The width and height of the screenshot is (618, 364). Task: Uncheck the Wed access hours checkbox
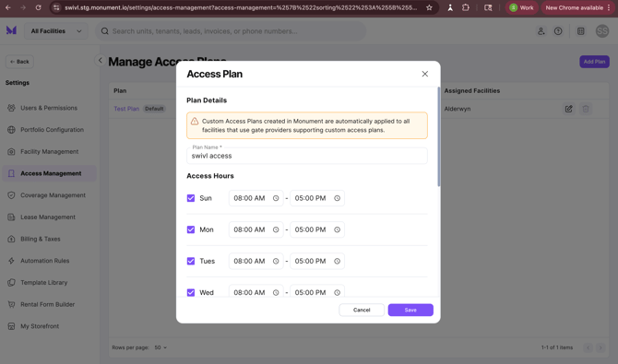(x=191, y=293)
